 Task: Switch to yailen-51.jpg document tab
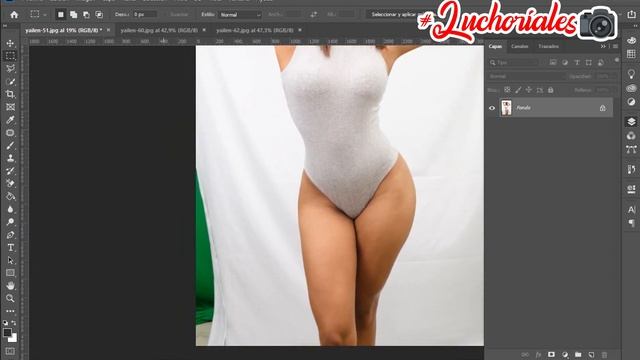point(63,30)
